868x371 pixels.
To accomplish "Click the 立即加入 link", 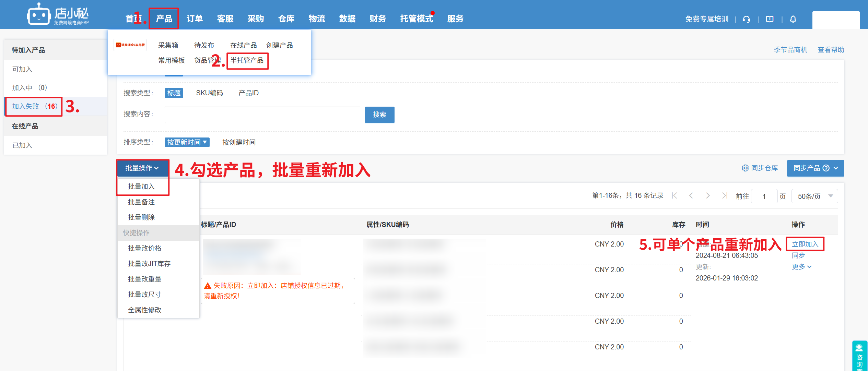I will [x=805, y=244].
